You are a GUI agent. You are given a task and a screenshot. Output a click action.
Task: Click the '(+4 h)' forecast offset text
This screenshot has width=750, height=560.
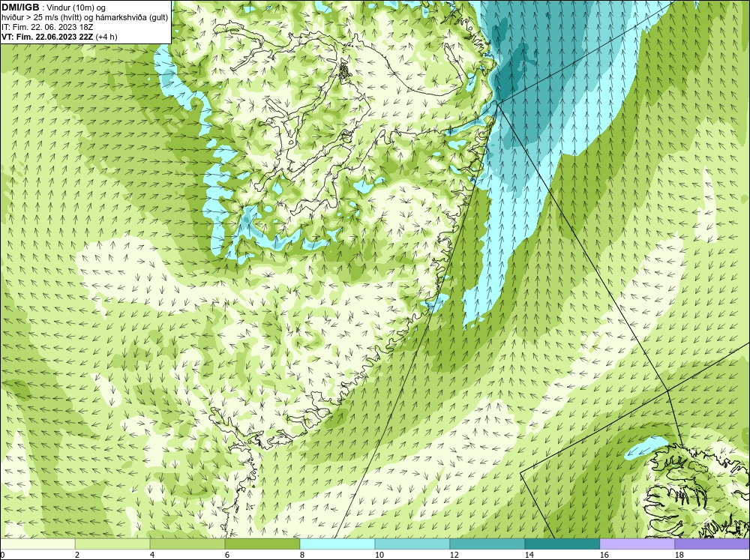[106, 37]
